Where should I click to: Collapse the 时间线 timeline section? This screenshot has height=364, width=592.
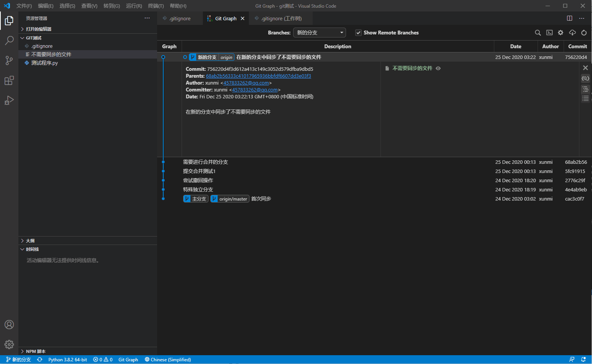pyautogui.click(x=88, y=249)
